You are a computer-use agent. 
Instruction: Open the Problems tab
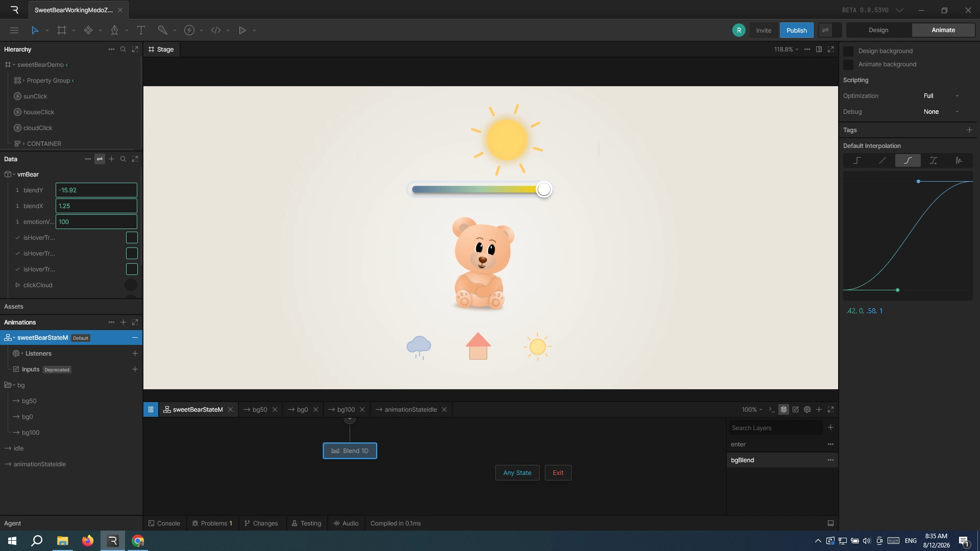(x=212, y=523)
